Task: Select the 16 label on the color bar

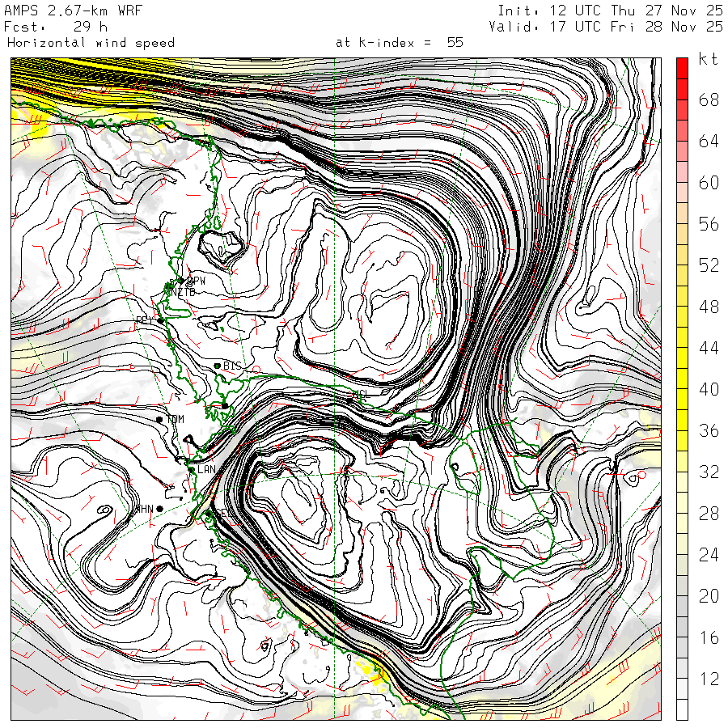Action: (x=709, y=637)
